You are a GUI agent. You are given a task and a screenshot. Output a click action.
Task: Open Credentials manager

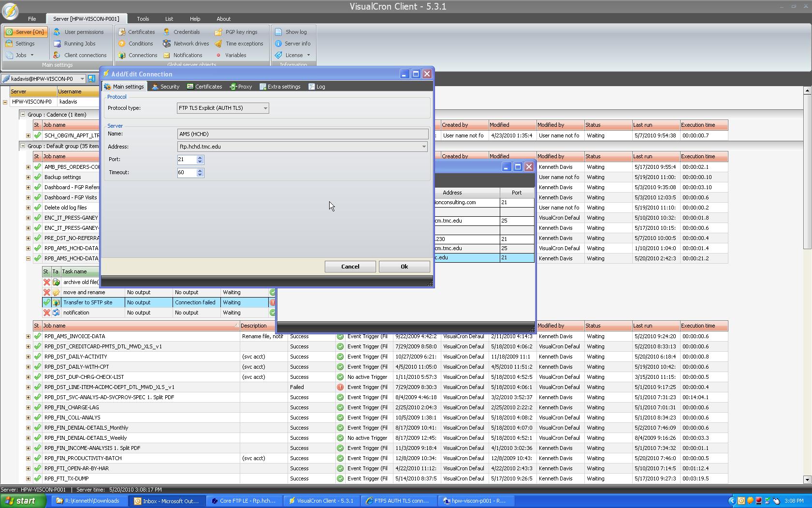point(182,32)
